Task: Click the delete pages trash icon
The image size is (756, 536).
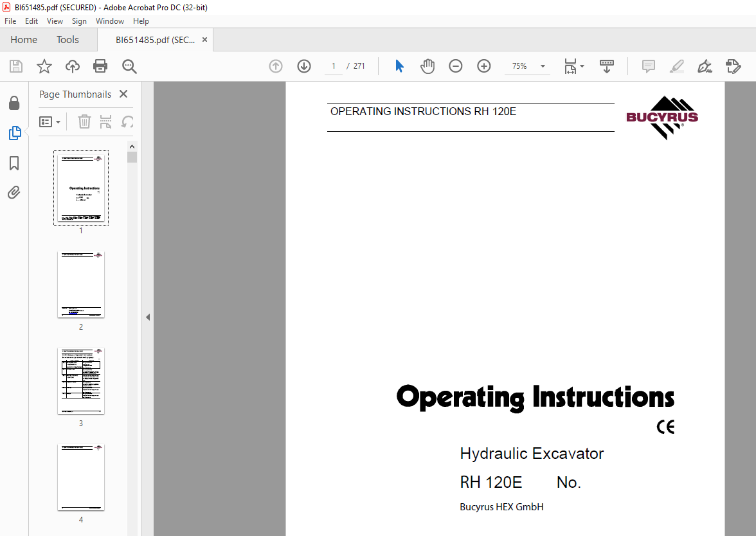Action: coord(84,121)
